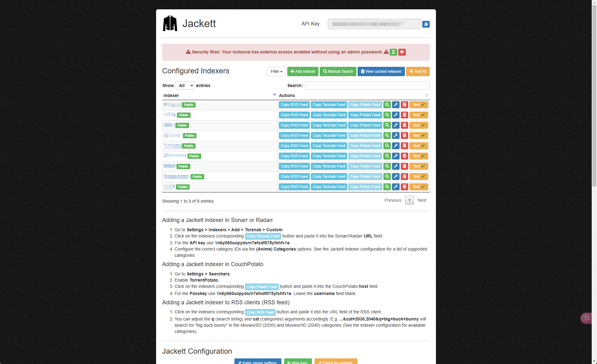Click the magnifier icon in the last indexer row
597x364 pixels.
387,187
